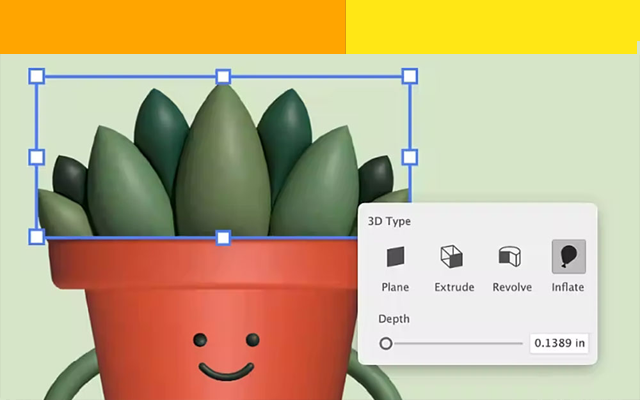Click the Plane label text
This screenshot has height=400, width=640.
click(x=395, y=287)
